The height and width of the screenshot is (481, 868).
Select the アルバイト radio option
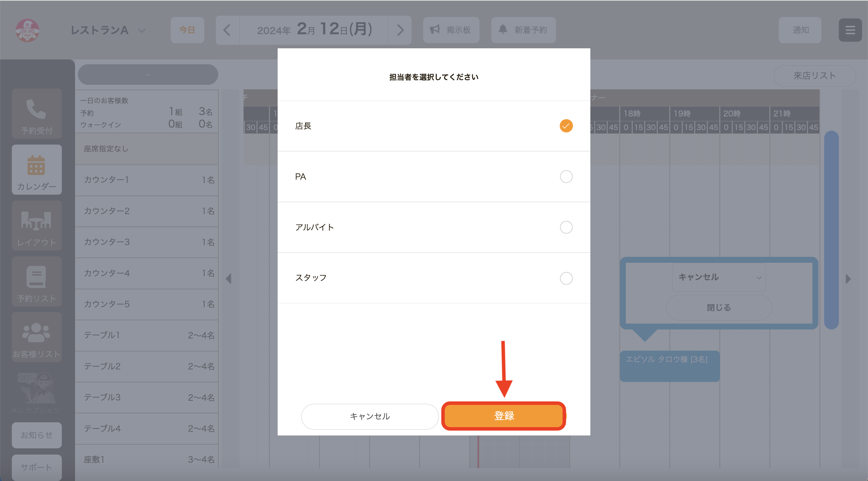[x=566, y=227]
